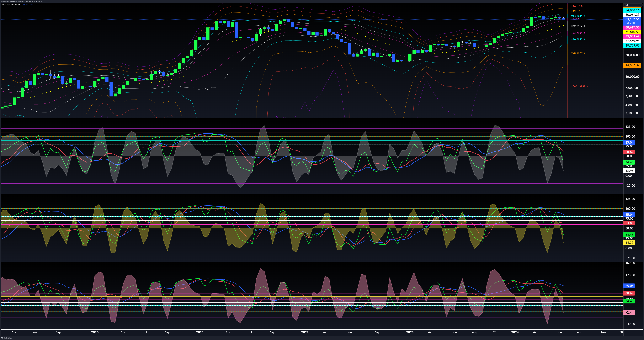The image size is (644, 340).
Task: Click the 3,100.00 price axis tick
Action: coord(632,113)
